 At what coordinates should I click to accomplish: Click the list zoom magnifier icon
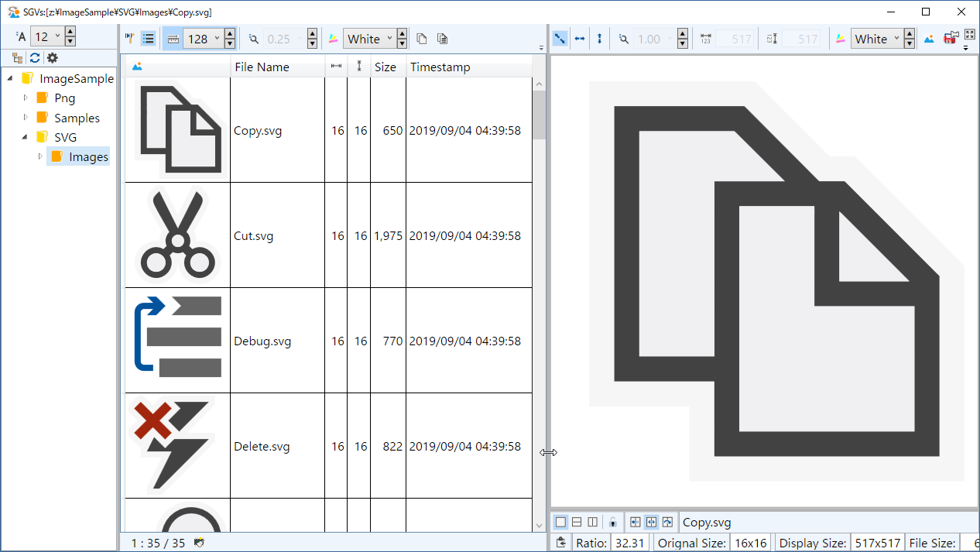pos(254,38)
